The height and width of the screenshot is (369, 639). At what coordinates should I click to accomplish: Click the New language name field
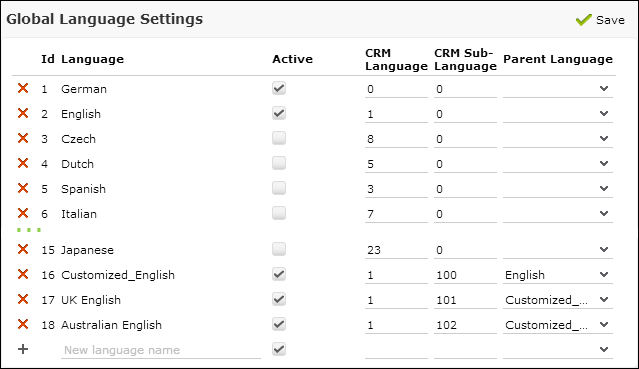(x=161, y=350)
